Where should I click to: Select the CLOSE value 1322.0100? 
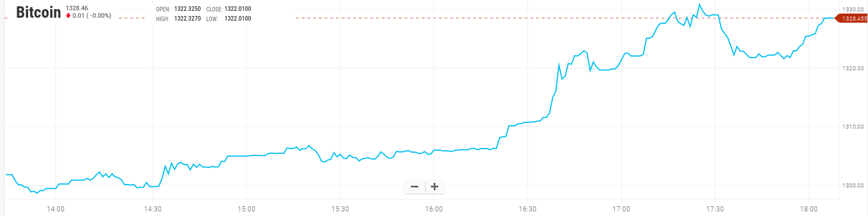237,9
